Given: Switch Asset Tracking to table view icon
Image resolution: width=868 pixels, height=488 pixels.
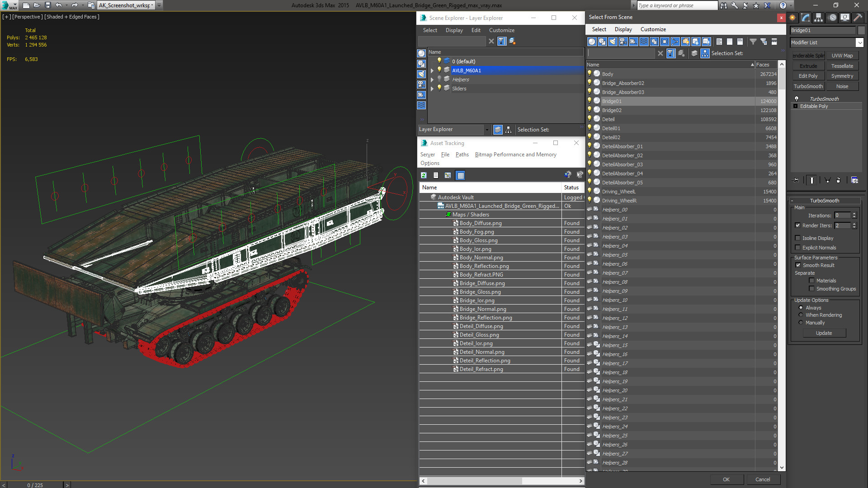Looking at the screenshot, I should (460, 175).
